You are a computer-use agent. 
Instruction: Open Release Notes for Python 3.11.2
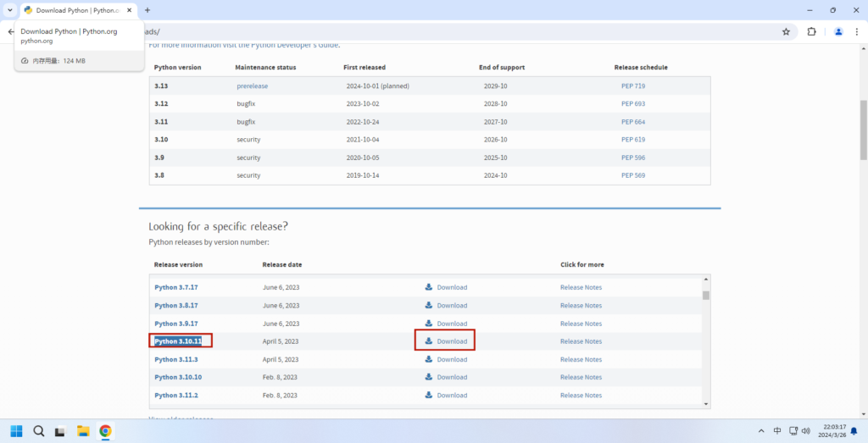pyautogui.click(x=581, y=396)
